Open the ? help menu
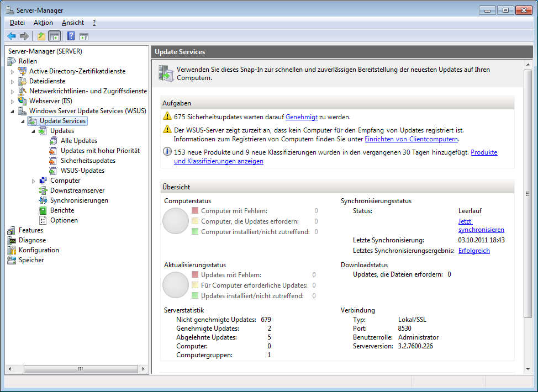Viewport: 538px width, 392px height. 94,23
